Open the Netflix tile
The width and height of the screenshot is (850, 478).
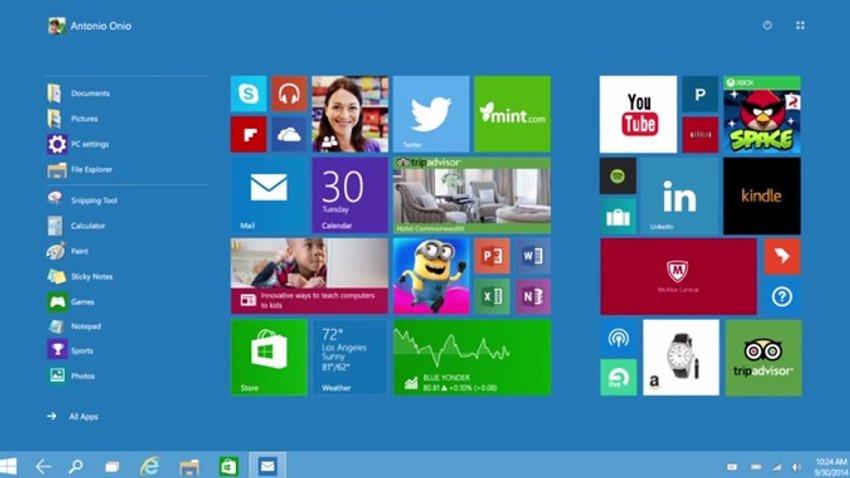[700, 134]
